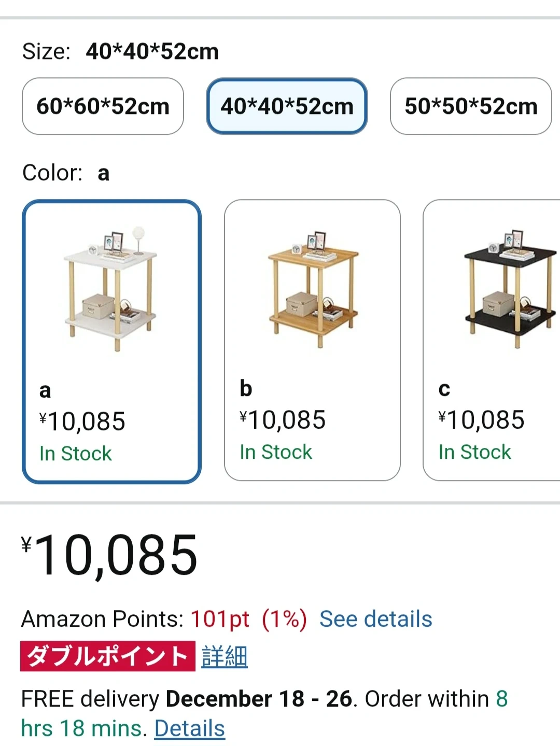Tap the "In Stock" text under color a
The image size is (560, 746).
[76, 454]
